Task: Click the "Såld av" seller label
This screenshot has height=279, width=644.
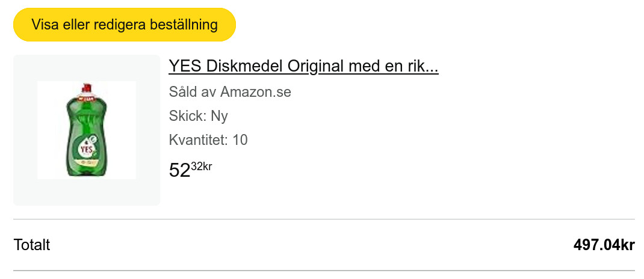Action: 193,92
